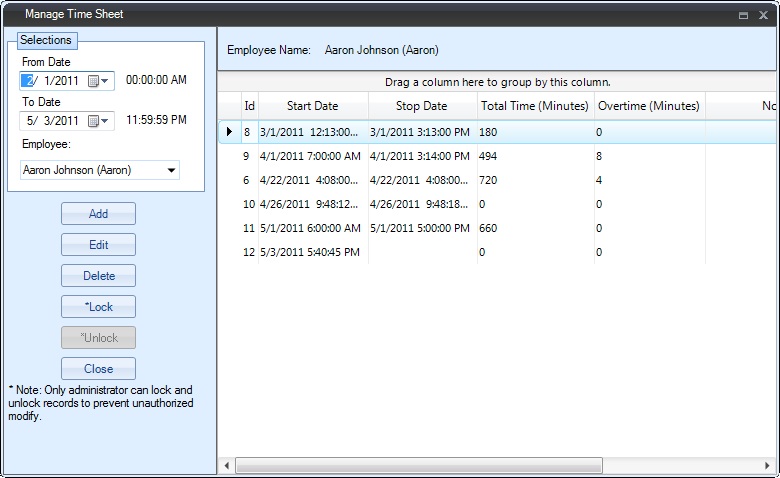The height and width of the screenshot is (478, 780).
Task: Close the Manage Time Sheet window
Action: coord(765,15)
